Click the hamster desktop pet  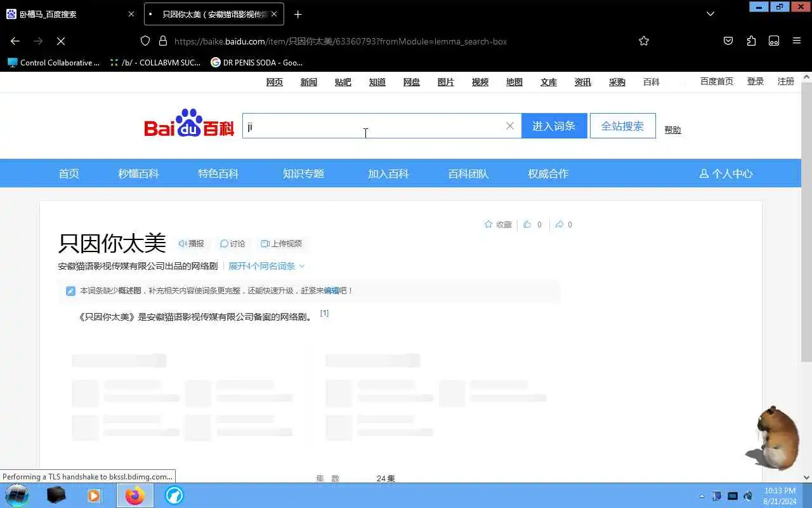click(773, 438)
